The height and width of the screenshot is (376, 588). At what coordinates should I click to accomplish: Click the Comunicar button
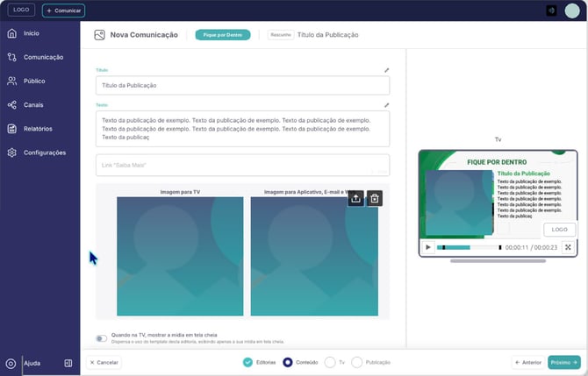pos(63,11)
